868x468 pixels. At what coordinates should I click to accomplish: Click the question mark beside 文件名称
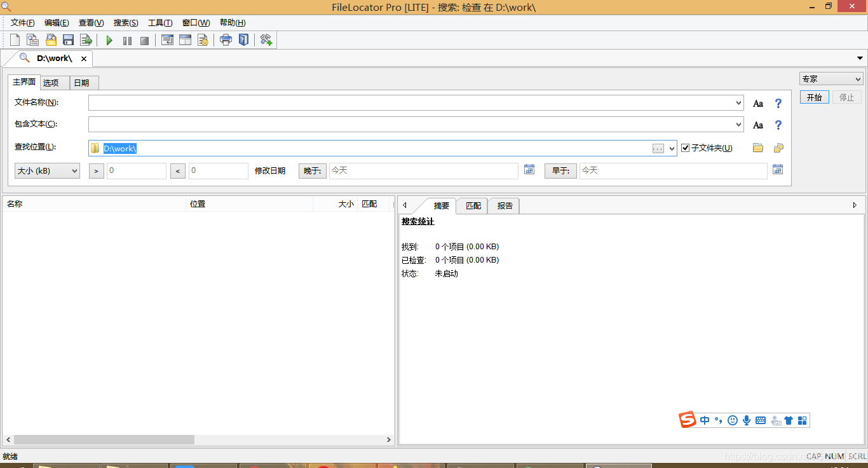[778, 103]
